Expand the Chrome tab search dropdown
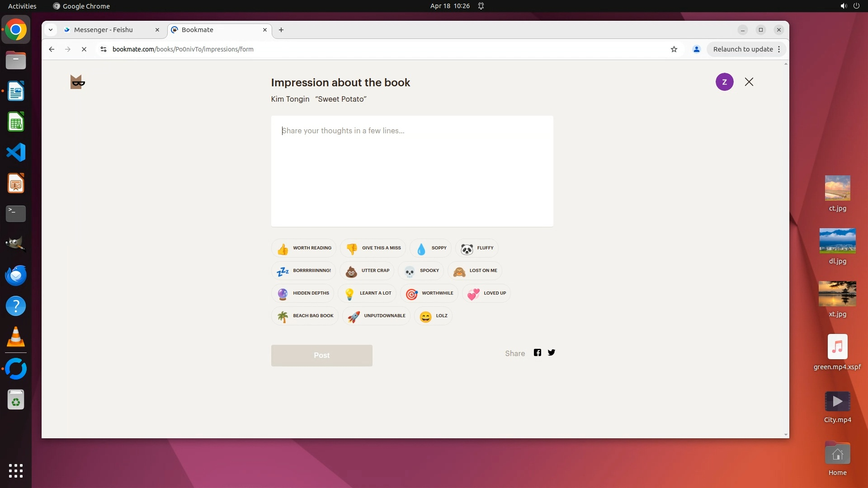This screenshot has width=868, height=488. (51, 30)
